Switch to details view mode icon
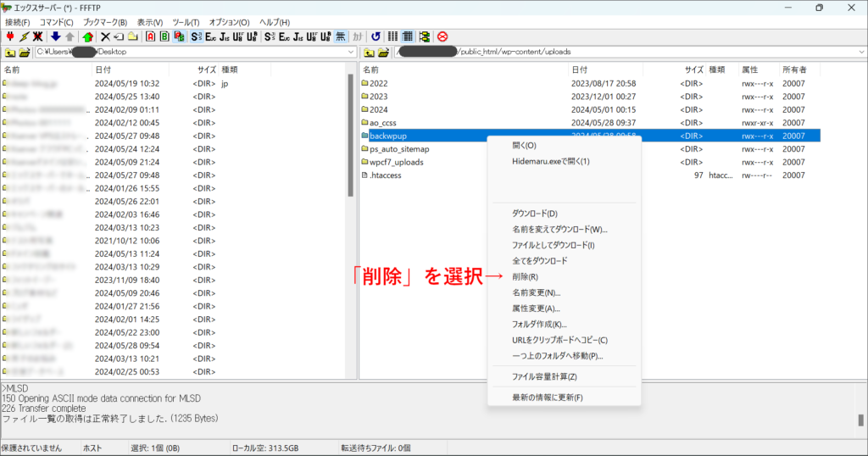This screenshot has width=868, height=456. pos(408,36)
